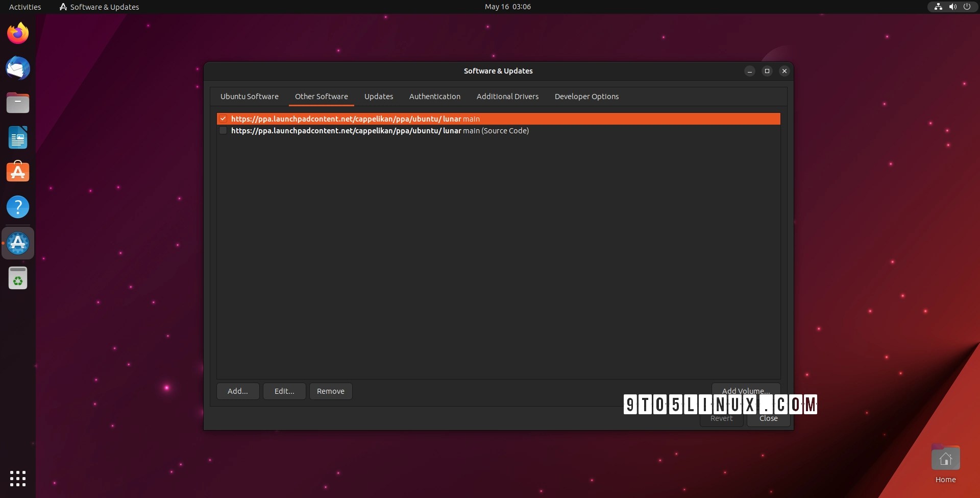Open the Developer Options tab
The height and width of the screenshot is (498, 980).
point(586,97)
